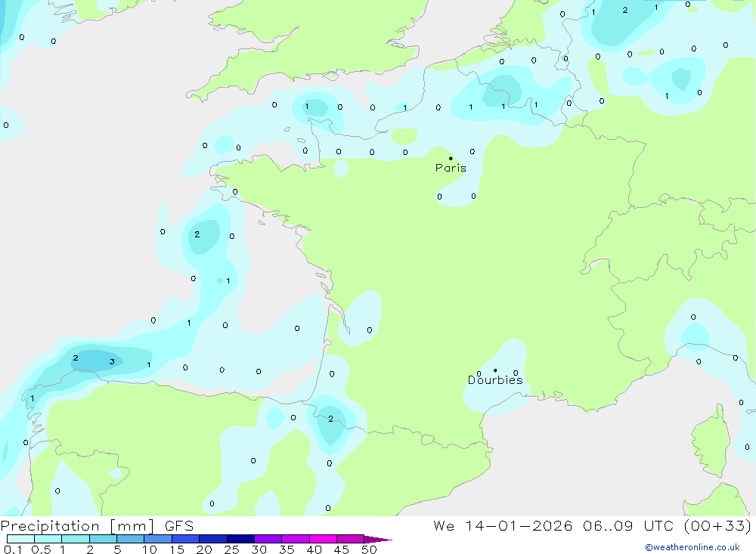The height and width of the screenshot is (554, 756).
Task: Click the Paris city label
Action: (451, 168)
